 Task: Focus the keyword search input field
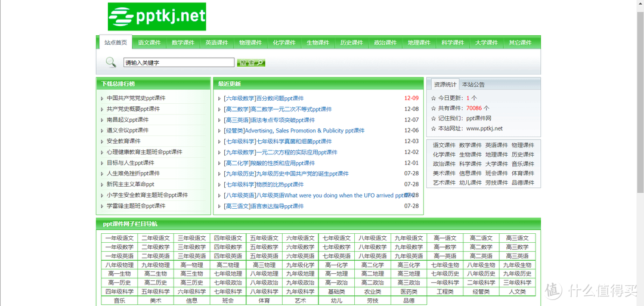pos(179,63)
